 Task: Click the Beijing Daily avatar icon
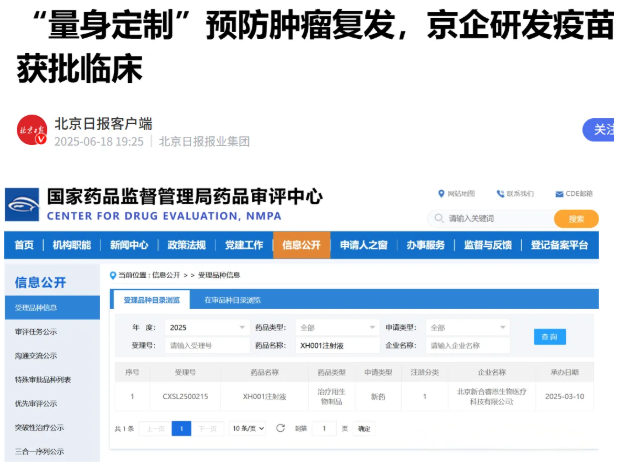[32, 131]
